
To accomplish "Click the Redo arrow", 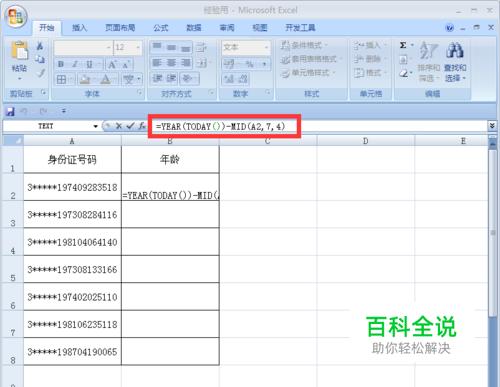I will 43,111.
